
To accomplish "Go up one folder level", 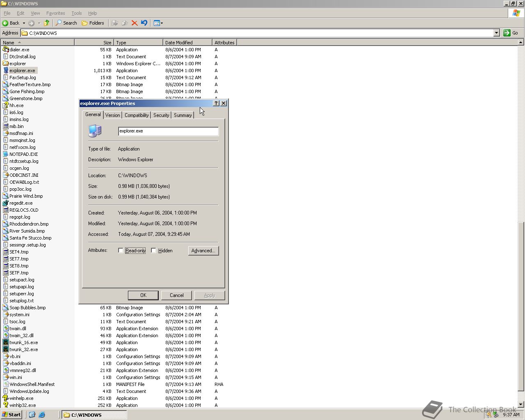I will [x=47, y=23].
